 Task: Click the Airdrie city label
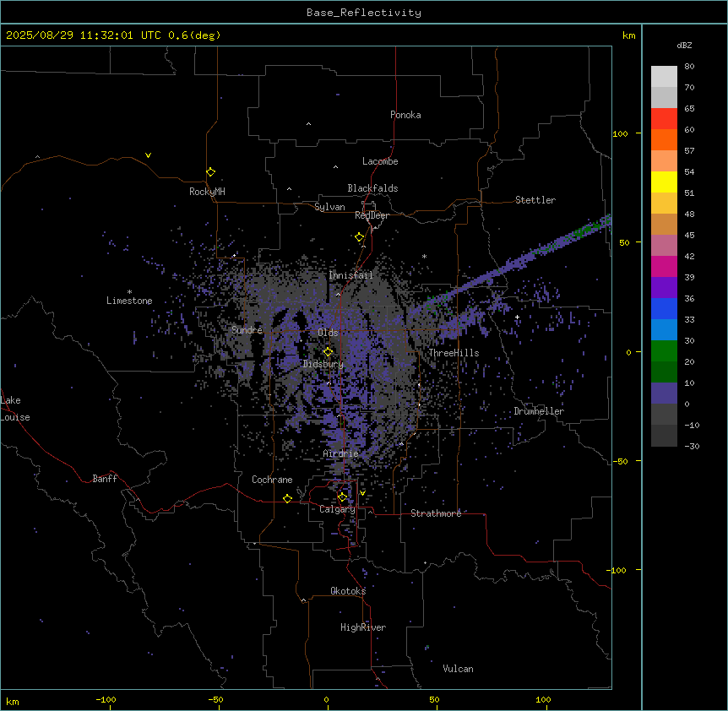click(340, 453)
